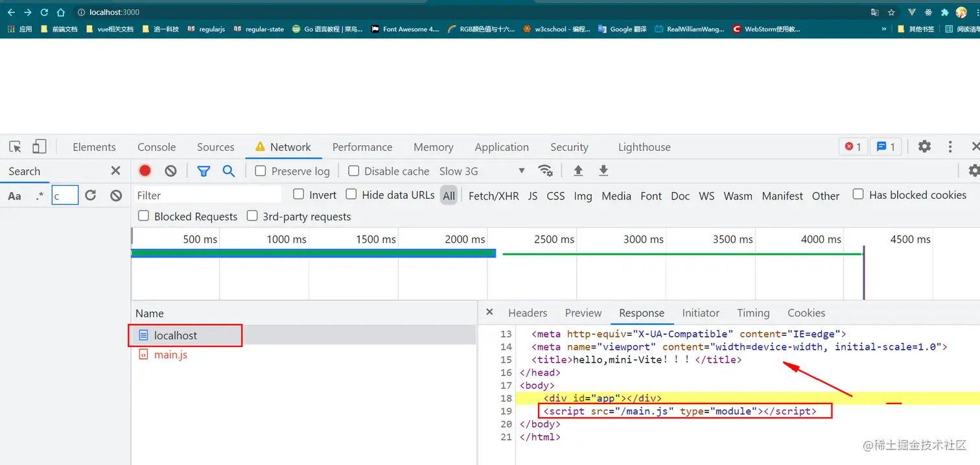
Task: Click the Search panel query input box
Action: click(65, 196)
